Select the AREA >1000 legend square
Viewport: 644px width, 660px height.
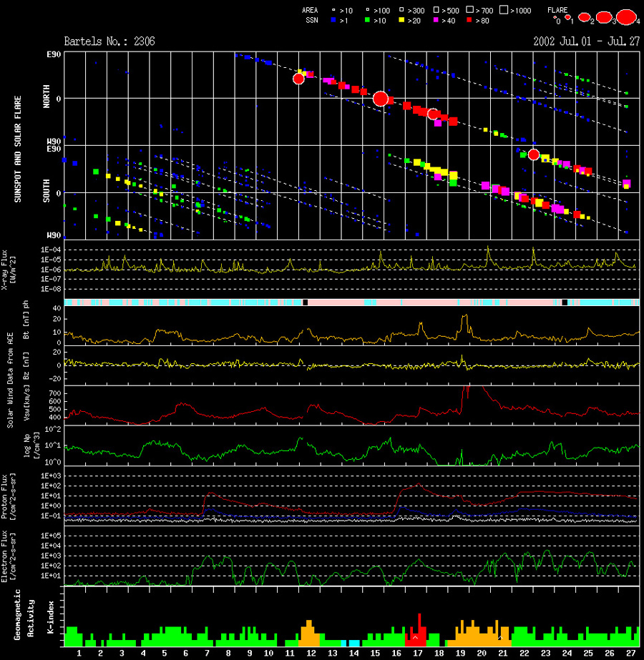click(x=504, y=10)
